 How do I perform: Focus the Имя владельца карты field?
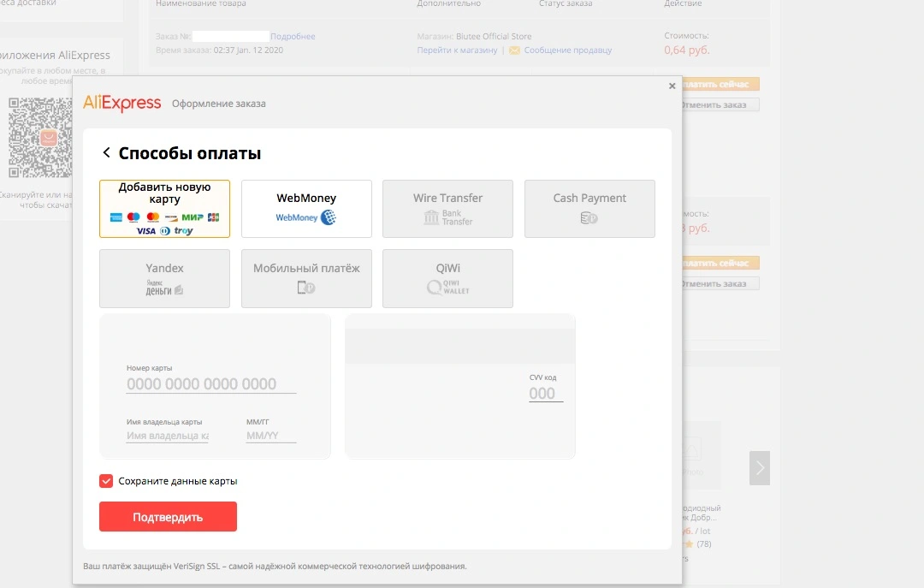(168, 436)
